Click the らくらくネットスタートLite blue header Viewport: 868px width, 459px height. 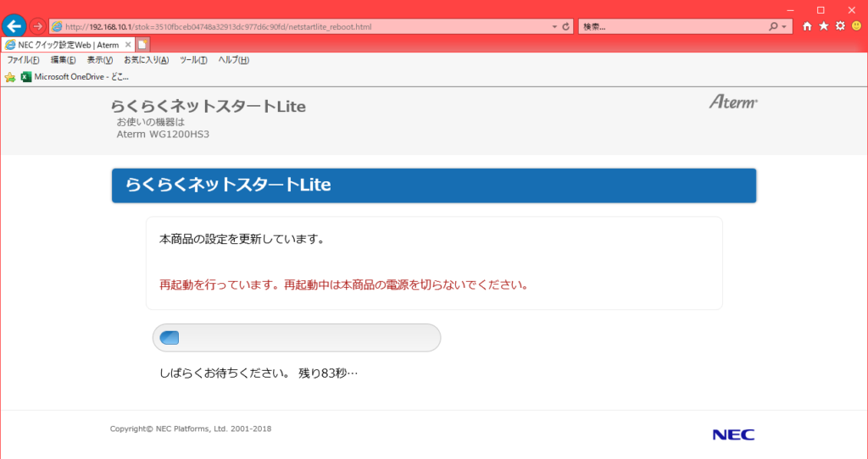pyautogui.click(x=434, y=185)
